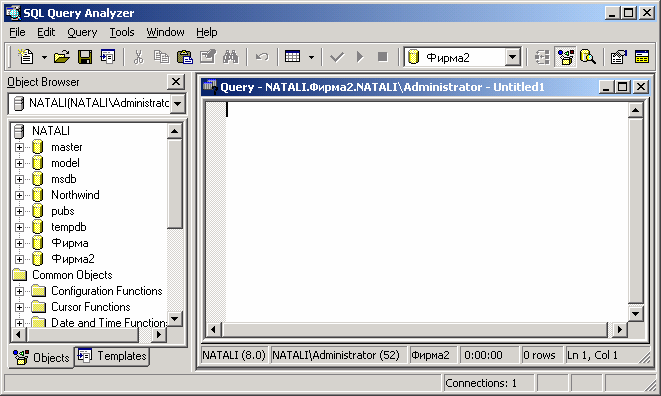
Task: Click the Common Objects folder icon
Action: (20, 275)
